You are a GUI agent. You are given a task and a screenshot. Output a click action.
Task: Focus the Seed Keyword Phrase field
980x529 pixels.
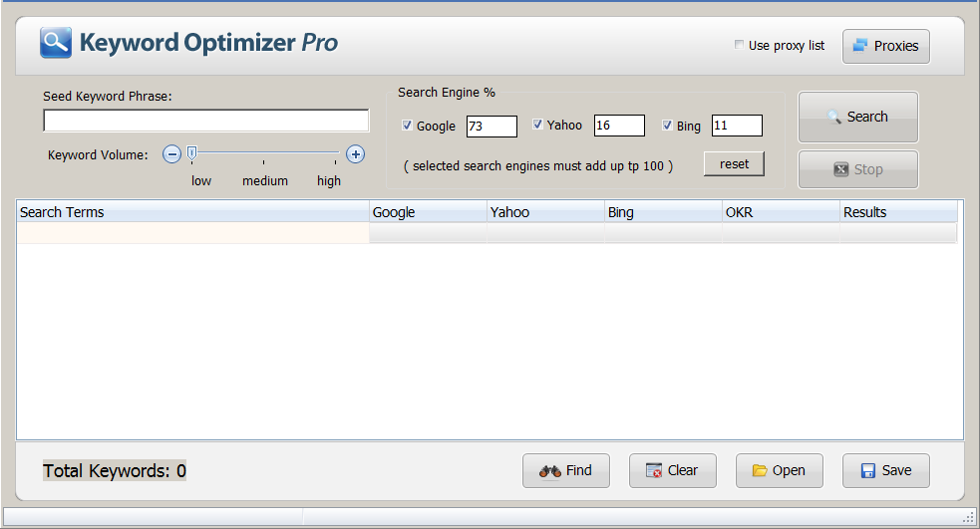click(206, 121)
